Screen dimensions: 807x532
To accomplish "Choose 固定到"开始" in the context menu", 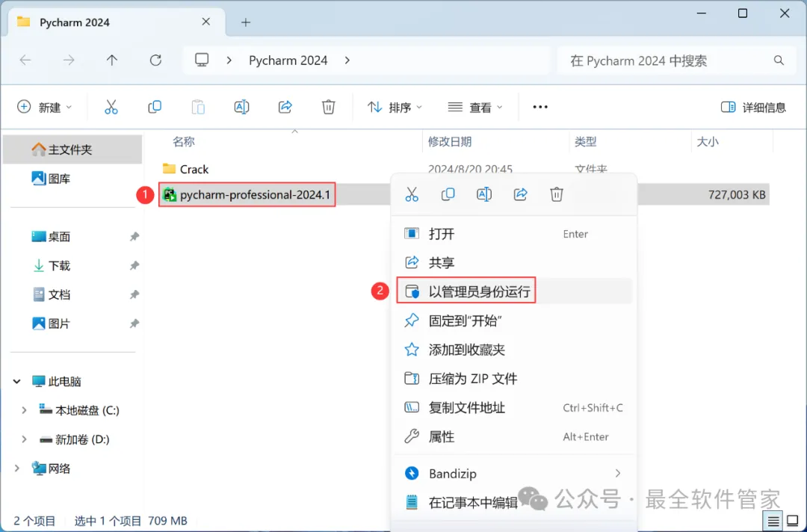I will pyautogui.click(x=515, y=321).
